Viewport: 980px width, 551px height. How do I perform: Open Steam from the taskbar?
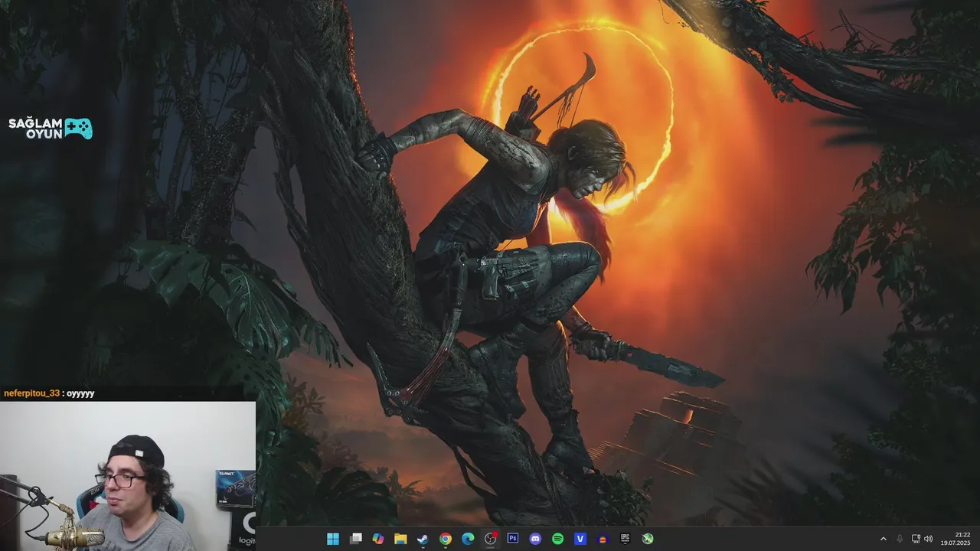[x=423, y=539]
